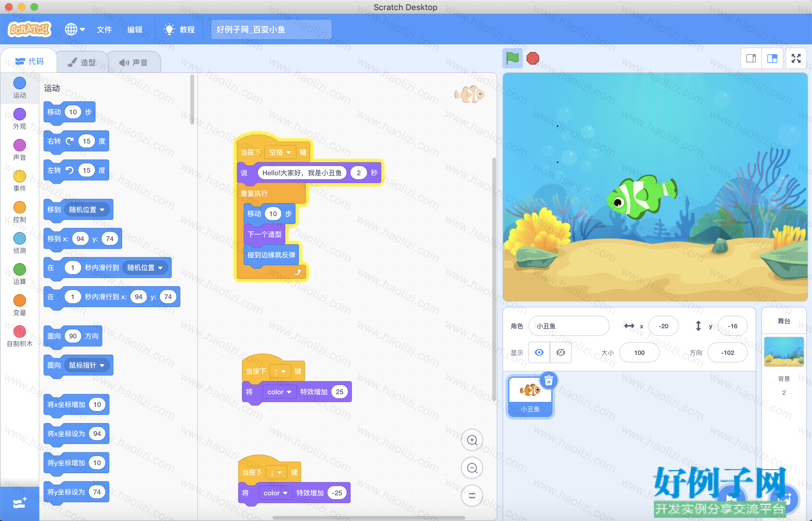Click the counterclockwise icon in 左转 block
The width and height of the screenshot is (812, 521).
[70, 170]
